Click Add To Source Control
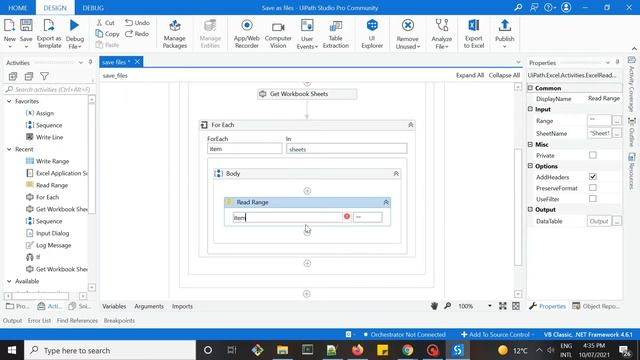 [x=495, y=334]
